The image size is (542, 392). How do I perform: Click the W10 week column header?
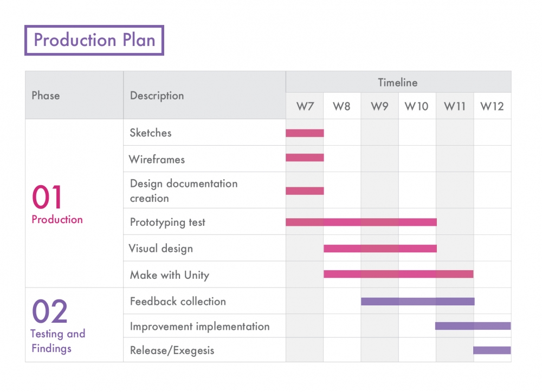pos(417,107)
